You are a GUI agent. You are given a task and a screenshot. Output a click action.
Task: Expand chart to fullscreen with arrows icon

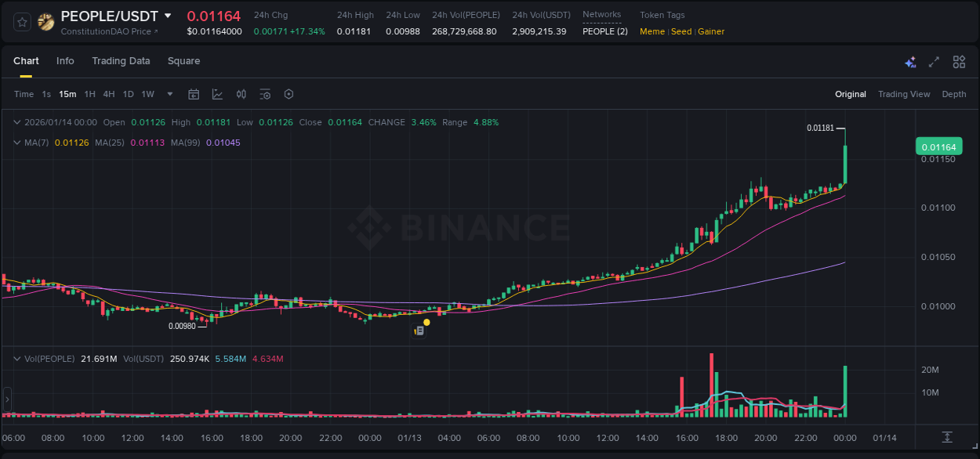tap(935, 61)
